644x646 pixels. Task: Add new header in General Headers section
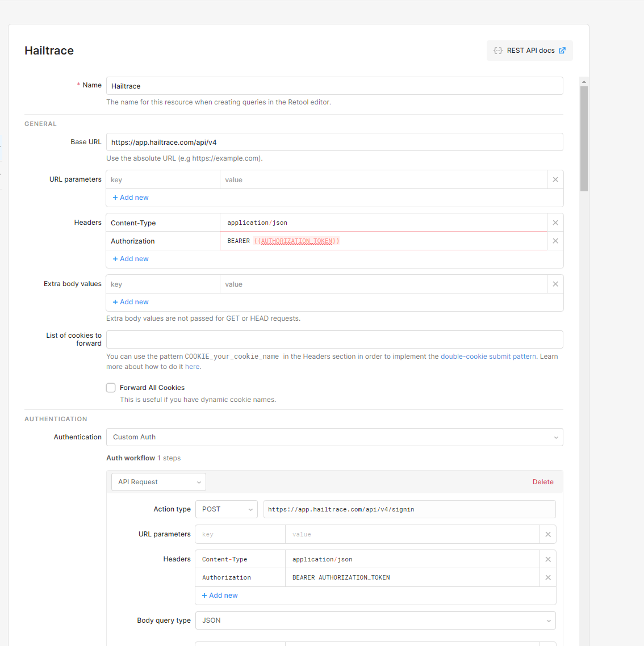(x=131, y=259)
